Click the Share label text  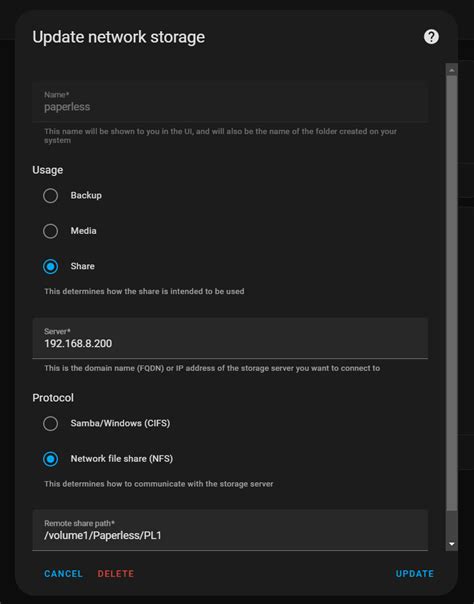click(x=82, y=266)
